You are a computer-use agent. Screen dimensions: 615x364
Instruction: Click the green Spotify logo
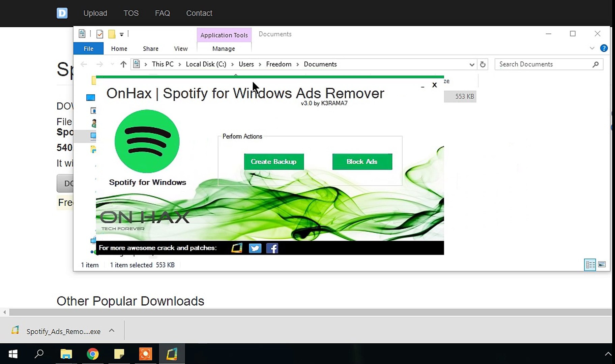point(147,141)
